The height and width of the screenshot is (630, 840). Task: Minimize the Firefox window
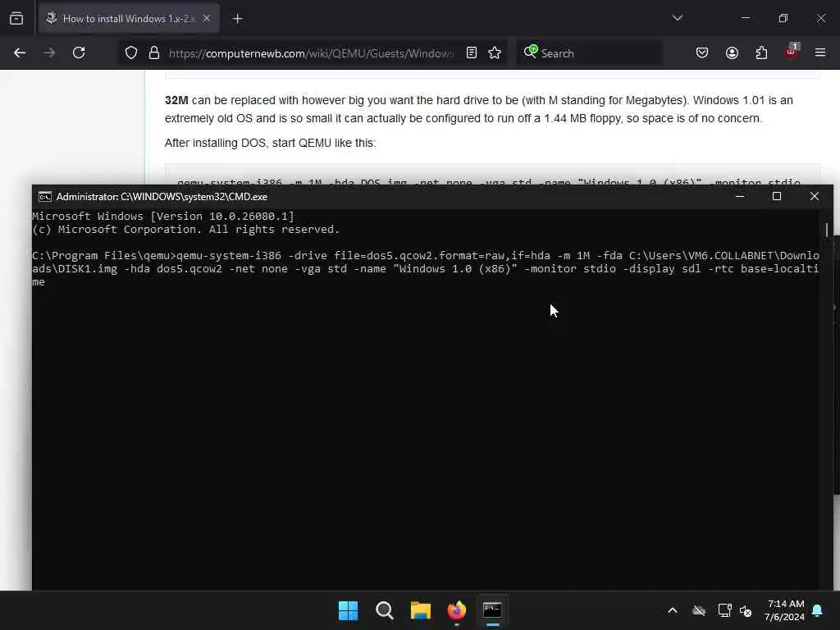[745, 18]
